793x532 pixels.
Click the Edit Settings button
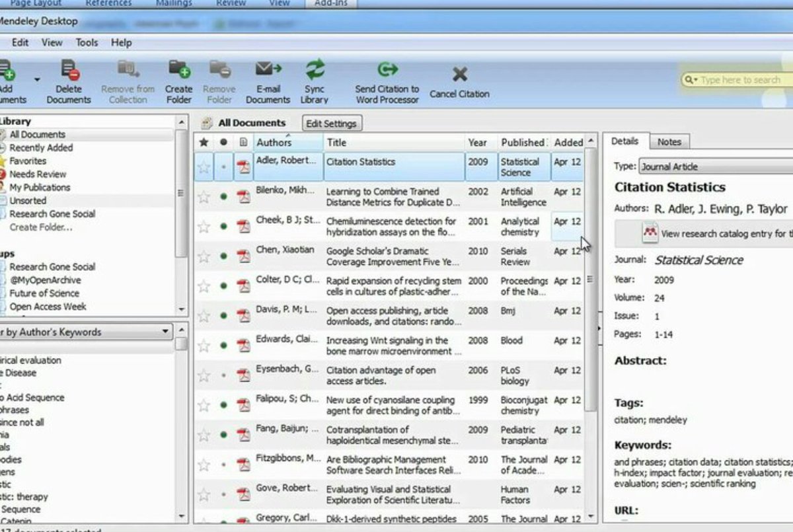tap(332, 123)
